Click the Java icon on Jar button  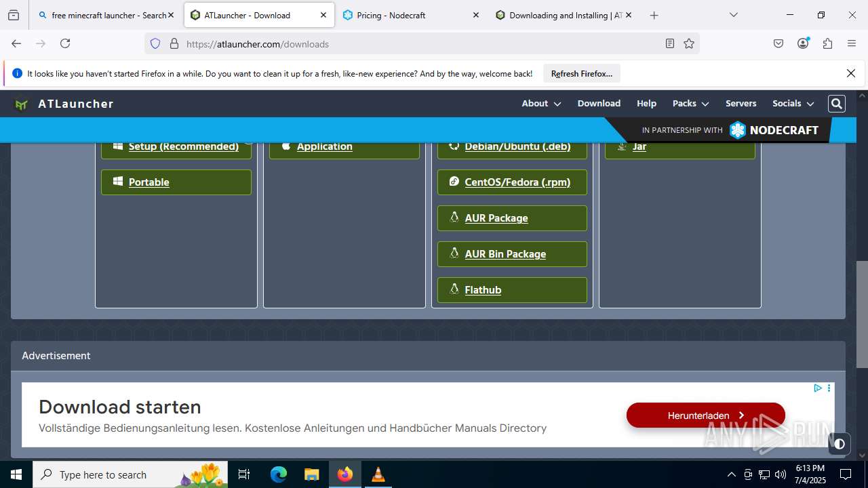tap(622, 146)
